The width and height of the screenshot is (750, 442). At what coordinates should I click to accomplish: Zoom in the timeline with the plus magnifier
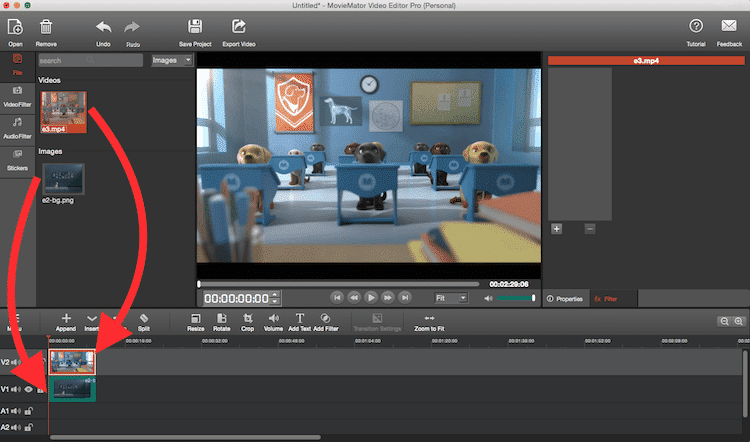click(739, 321)
